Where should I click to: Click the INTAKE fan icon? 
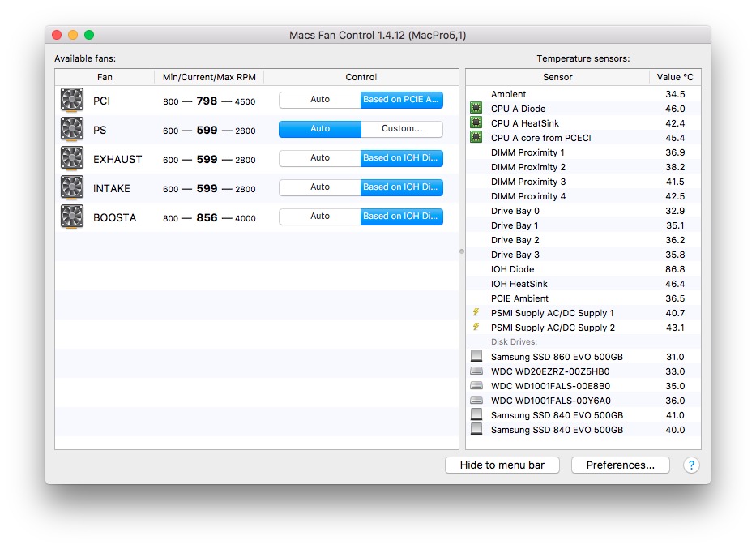(72, 187)
